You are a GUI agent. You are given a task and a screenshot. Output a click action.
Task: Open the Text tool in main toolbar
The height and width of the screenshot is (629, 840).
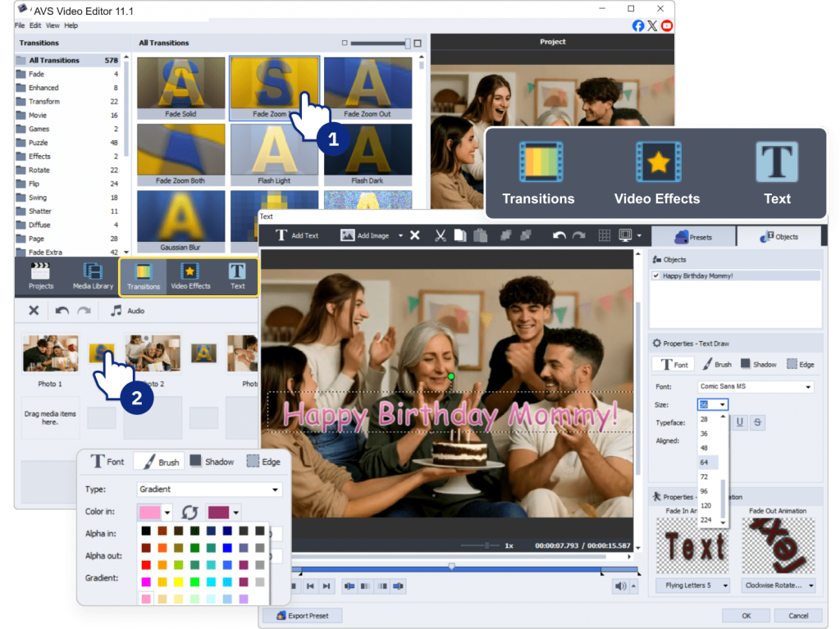click(x=237, y=277)
